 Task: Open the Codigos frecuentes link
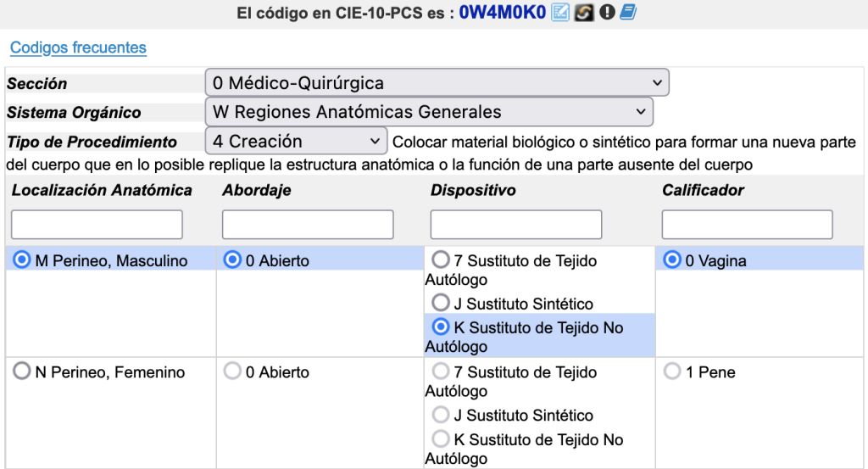click(x=78, y=47)
